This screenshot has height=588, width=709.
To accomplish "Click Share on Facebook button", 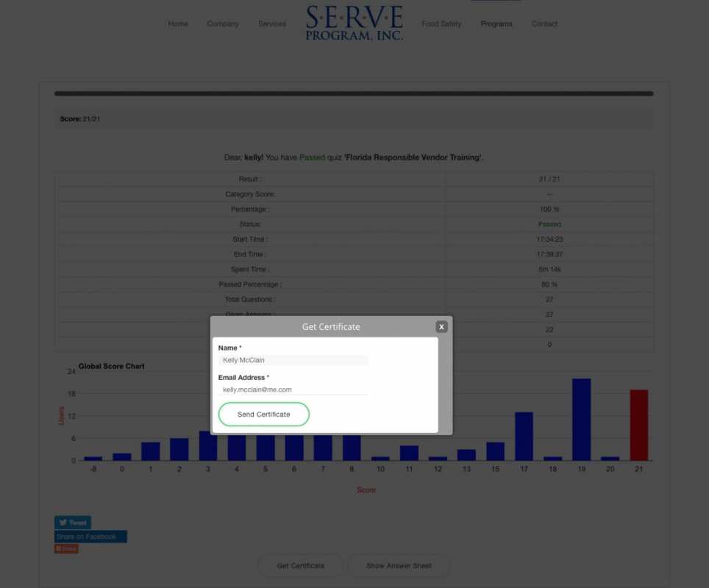I will coord(90,537).
